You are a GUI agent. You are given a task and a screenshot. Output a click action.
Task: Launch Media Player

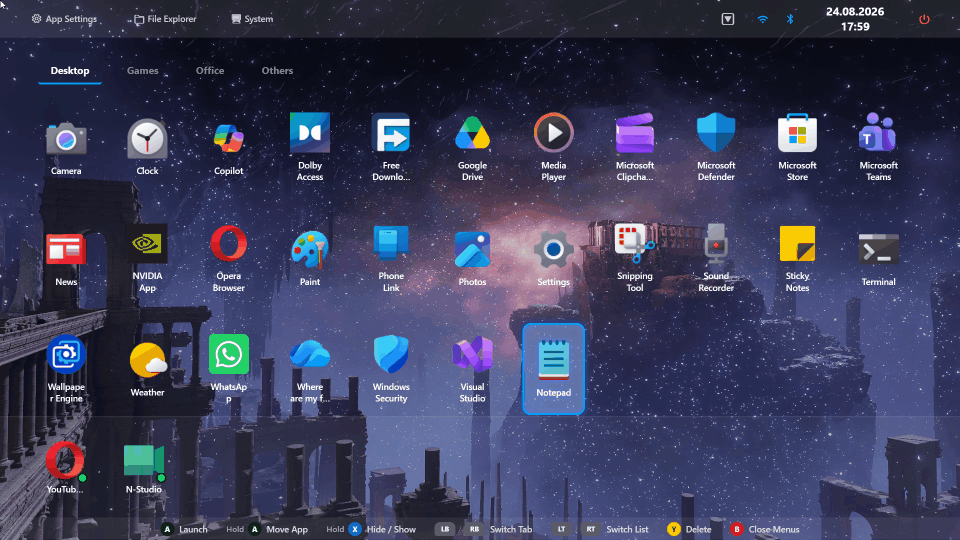(553, 147)
